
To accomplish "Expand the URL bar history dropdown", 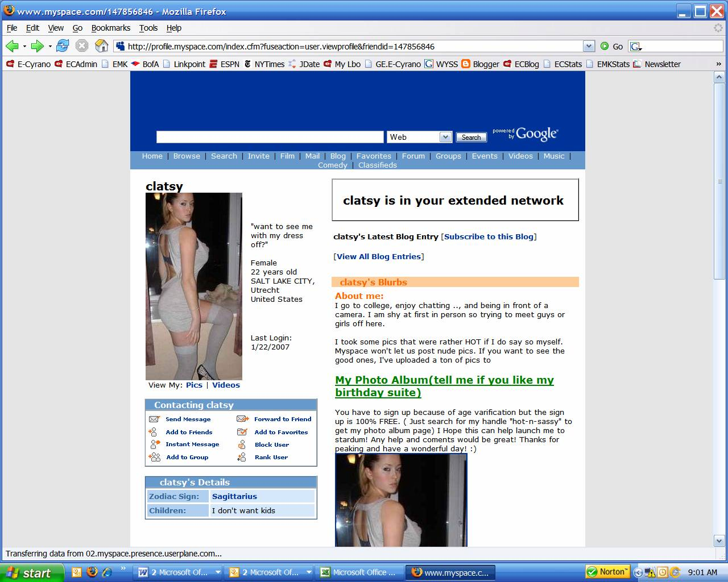I will (589, 46).
